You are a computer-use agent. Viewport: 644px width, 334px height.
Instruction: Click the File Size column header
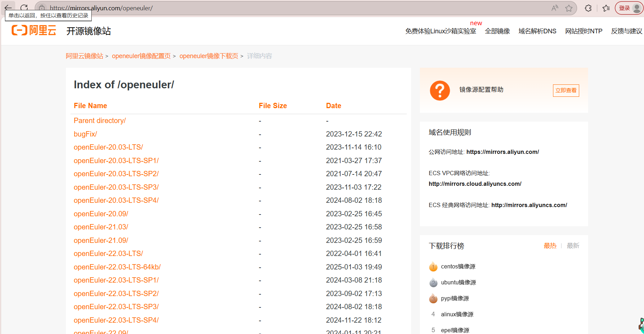(x=273, y=106)
